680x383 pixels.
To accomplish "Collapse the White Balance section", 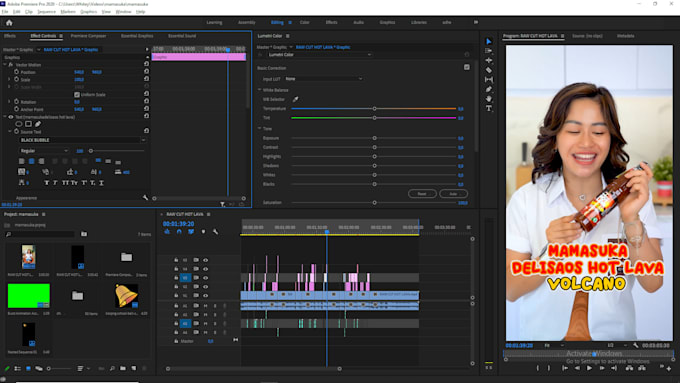I will [x=260, y=90].
